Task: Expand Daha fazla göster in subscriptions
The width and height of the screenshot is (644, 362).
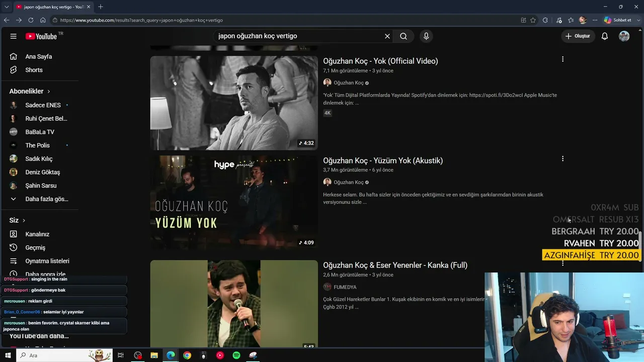Action: point(39,199)
